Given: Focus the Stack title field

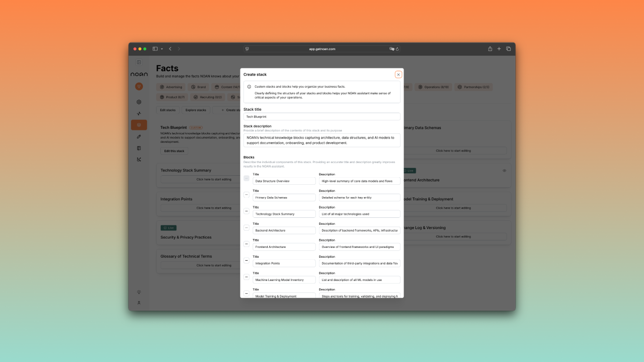Looking at the screenshot, I should [x=322, y=116].
